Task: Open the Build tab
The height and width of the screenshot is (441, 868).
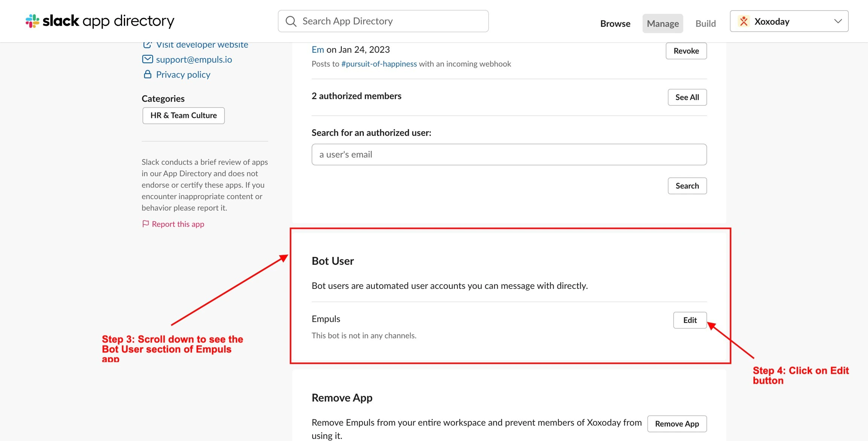Action: click(706, 23)
